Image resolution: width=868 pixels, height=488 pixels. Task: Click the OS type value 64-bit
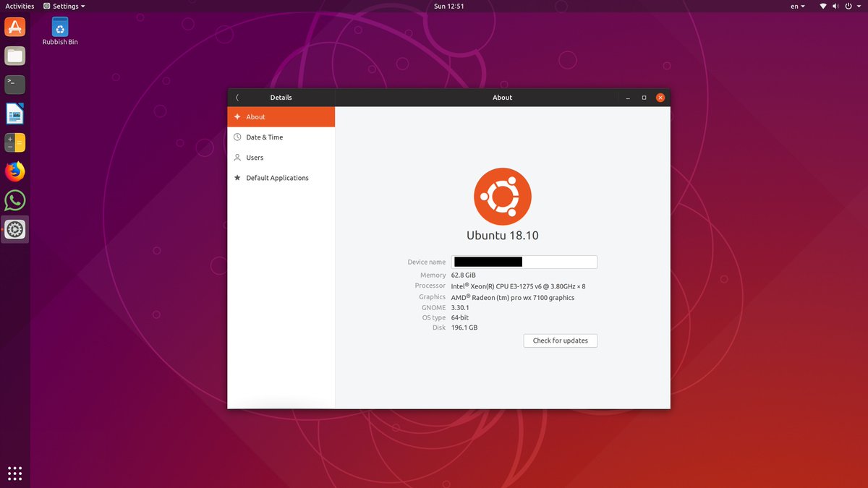(461, 318)
